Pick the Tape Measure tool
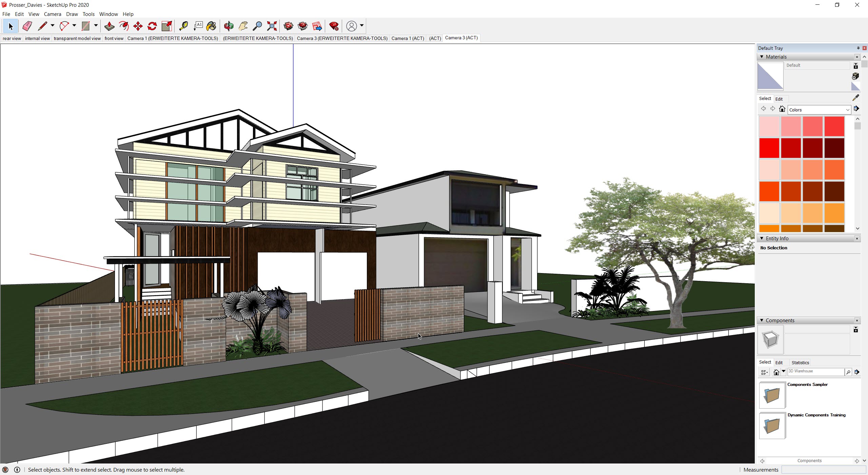Screen dimensions: 868x475 point(183,26)
